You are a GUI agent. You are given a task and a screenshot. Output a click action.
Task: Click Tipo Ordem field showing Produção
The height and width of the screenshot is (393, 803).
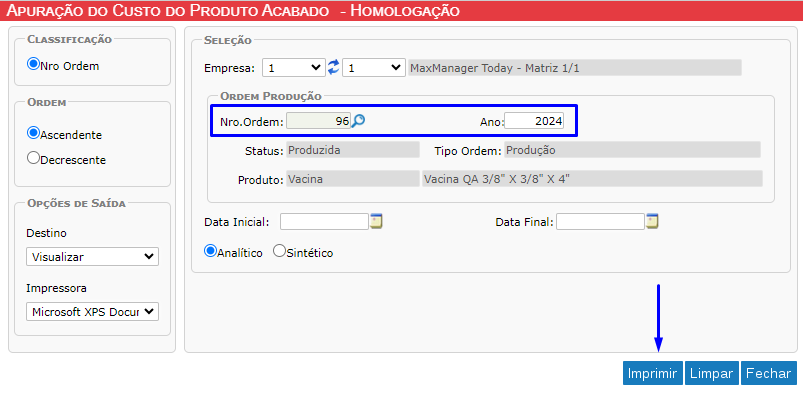632,150
